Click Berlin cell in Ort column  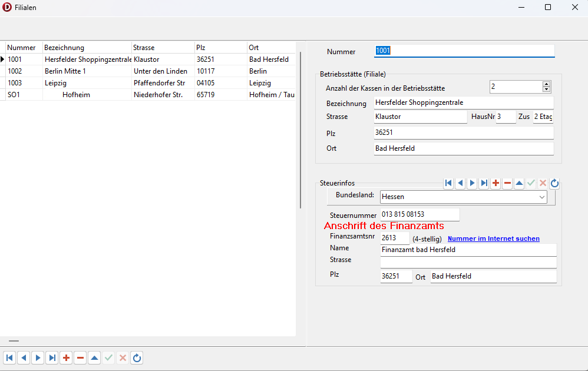(272, 71)
